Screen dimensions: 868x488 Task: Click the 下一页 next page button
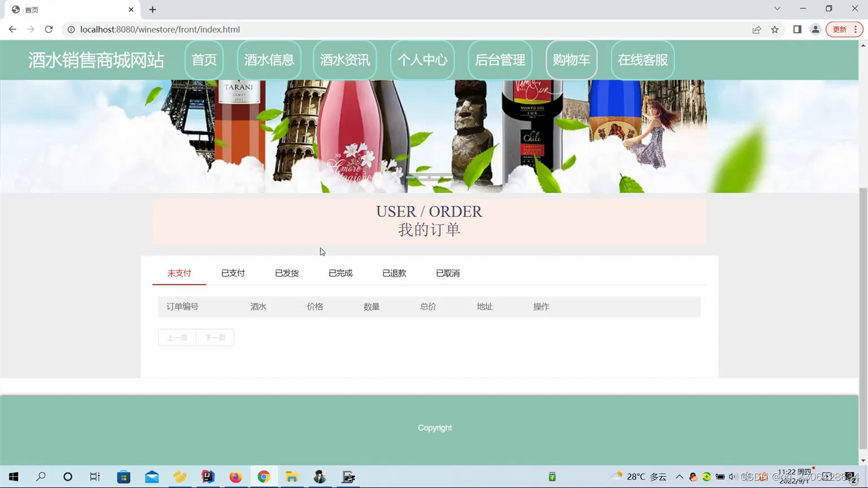(215, 338)
